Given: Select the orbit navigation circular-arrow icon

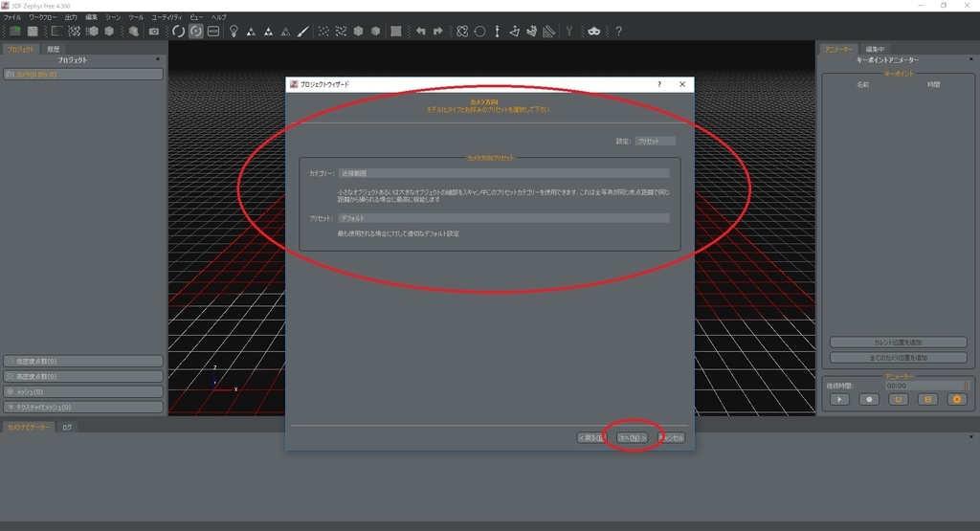Looking at the screenshot, I should (178, 32).
